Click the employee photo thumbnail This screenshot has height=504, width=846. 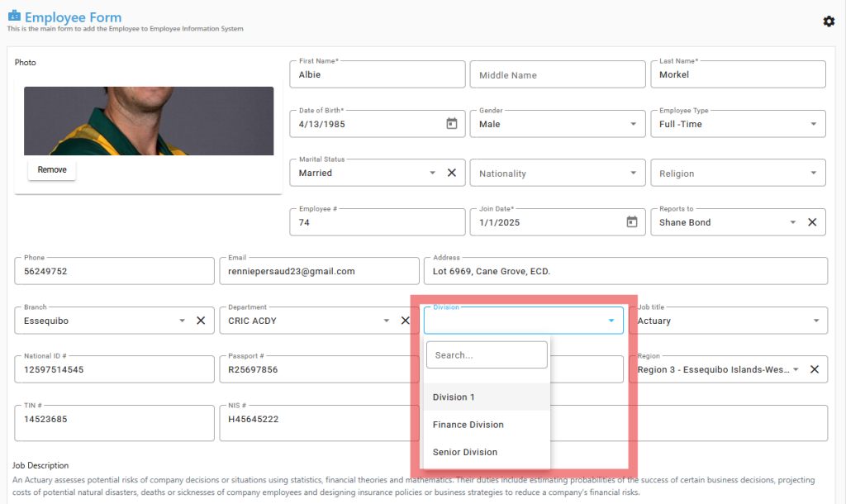(x=149, y=121)
